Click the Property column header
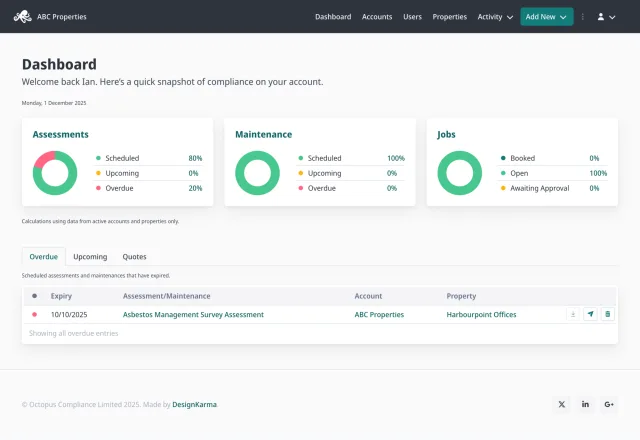Image resolution: width=640 pixels, height=440 pixels. (461, 296)
